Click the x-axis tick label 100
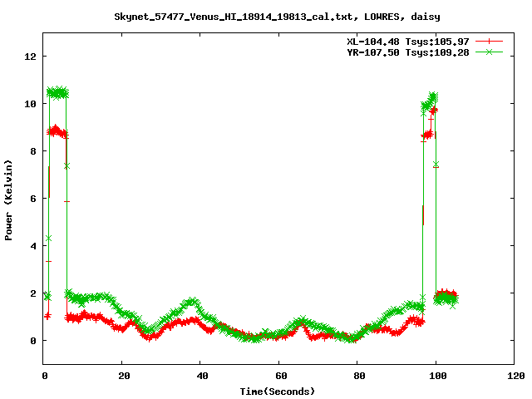Screen dimensions: 532x399 point(438,376)
